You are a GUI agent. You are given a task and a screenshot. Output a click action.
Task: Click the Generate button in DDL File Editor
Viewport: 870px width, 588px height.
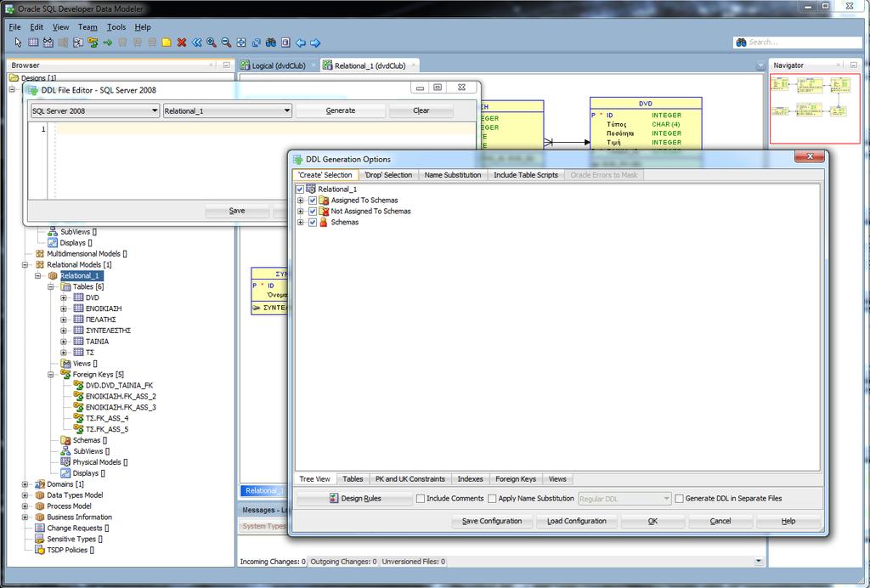(x=340, y=110)
